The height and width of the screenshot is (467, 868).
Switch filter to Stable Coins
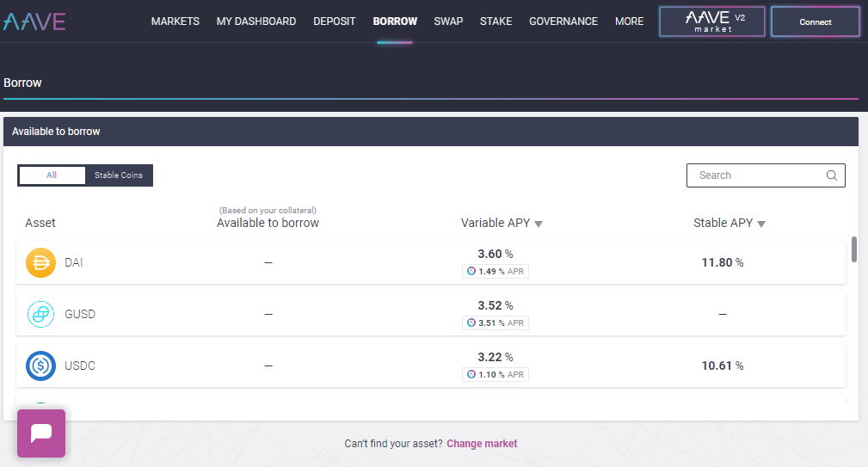[119, 175]
